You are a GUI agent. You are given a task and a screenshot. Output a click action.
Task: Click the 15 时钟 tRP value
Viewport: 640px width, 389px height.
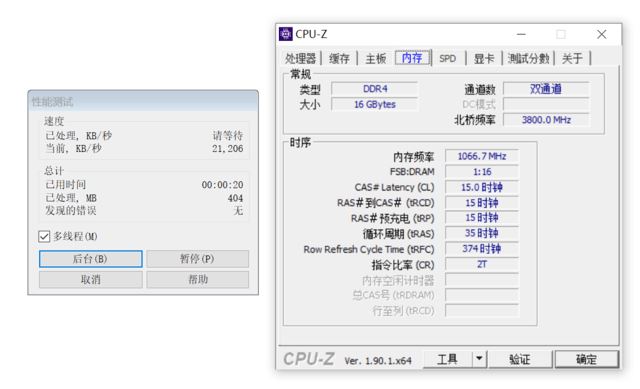pyautogui.click(x=482, y=218)
